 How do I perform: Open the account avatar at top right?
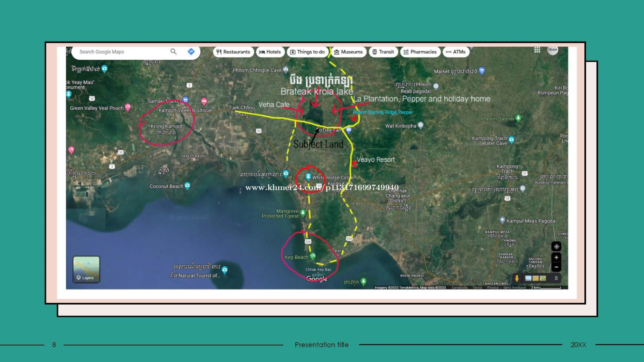point(553,50)
